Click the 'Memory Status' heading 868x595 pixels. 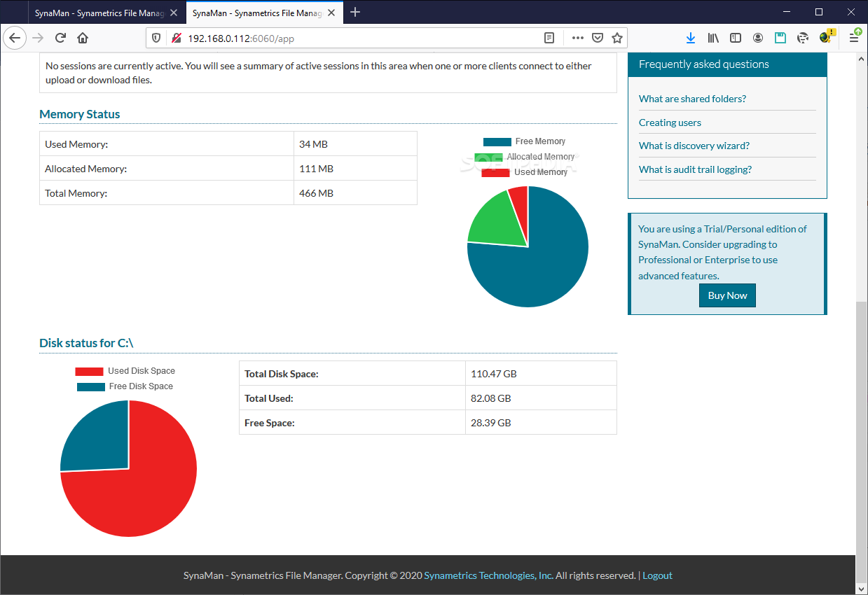coord(80,114)
